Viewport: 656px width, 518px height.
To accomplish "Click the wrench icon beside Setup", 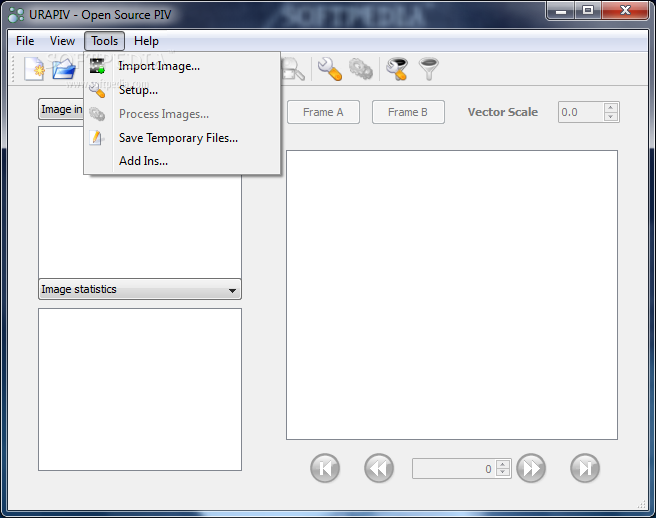I will (97, 90).
